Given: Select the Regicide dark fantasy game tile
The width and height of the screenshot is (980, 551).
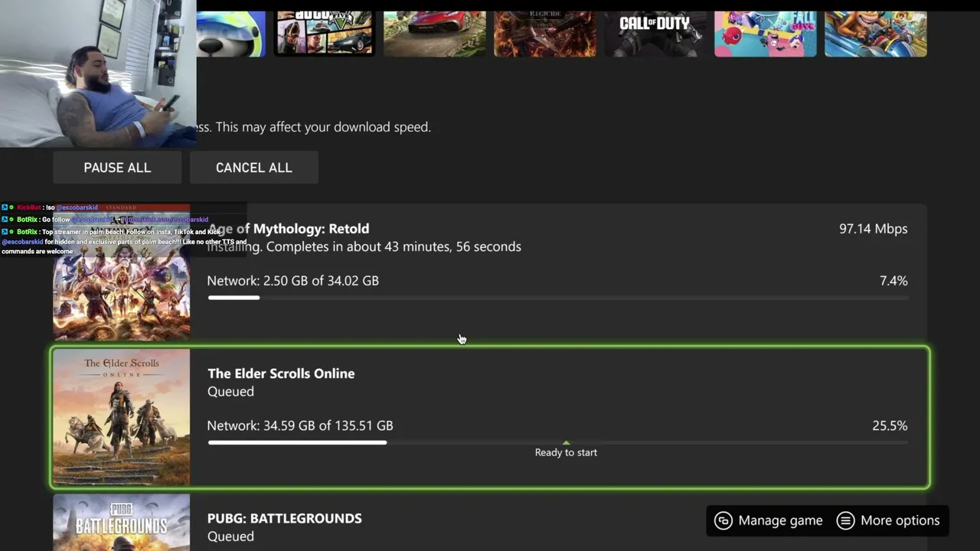Looking at the screenshot, I should 544,34.
